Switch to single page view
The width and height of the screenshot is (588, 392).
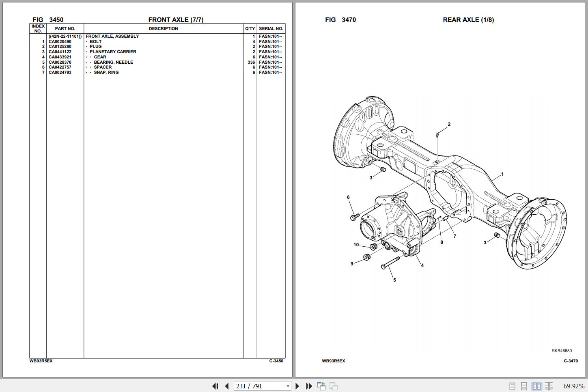(x=513, y=386)
